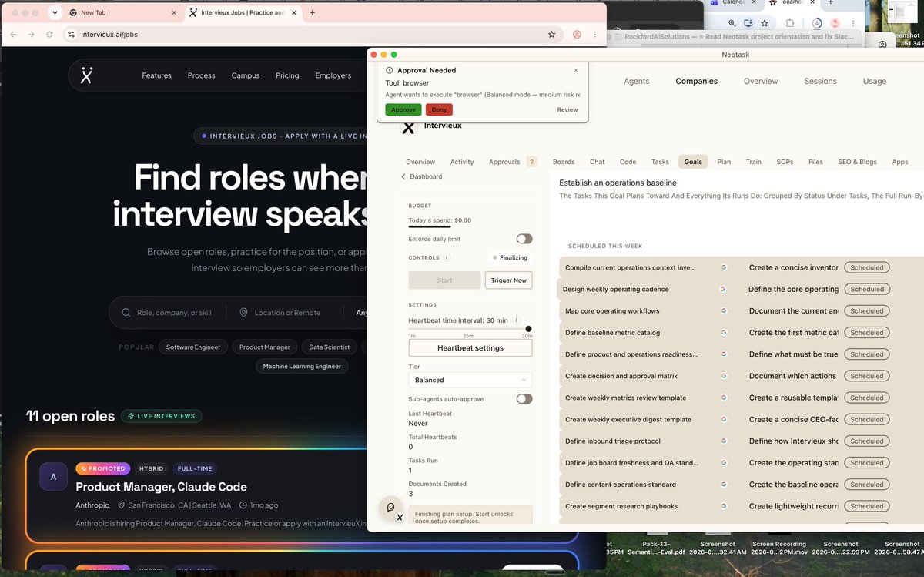Click bookmark star in background Chrome window
Image resolution: width=924 pixels, height=577 pixels.
coord(765,24)
